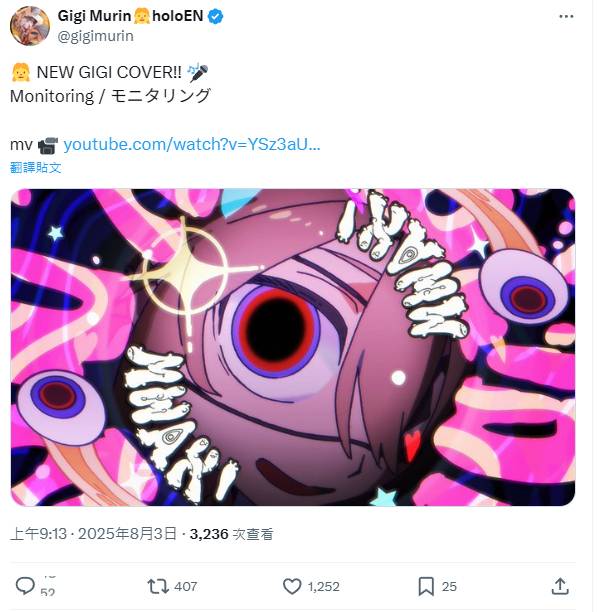Open the youtube.com/watch MV link
Image resolution: width=607 pixels, height=612 pixels.
point(192,145)
